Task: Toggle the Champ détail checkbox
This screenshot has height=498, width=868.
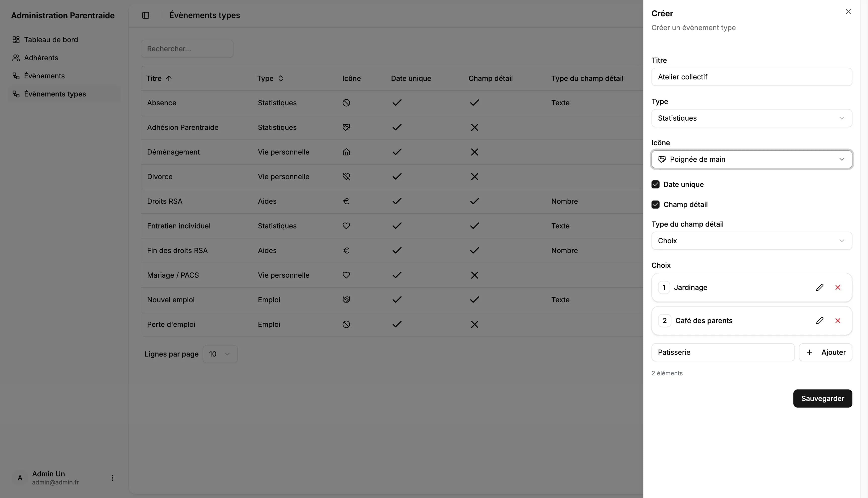Action: click(655, 205)
